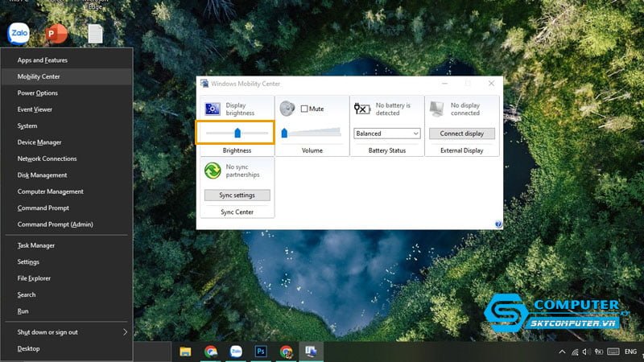Show hidden system tray icons
Viewport: 644px width, 362px height.
tap(562, 352)
